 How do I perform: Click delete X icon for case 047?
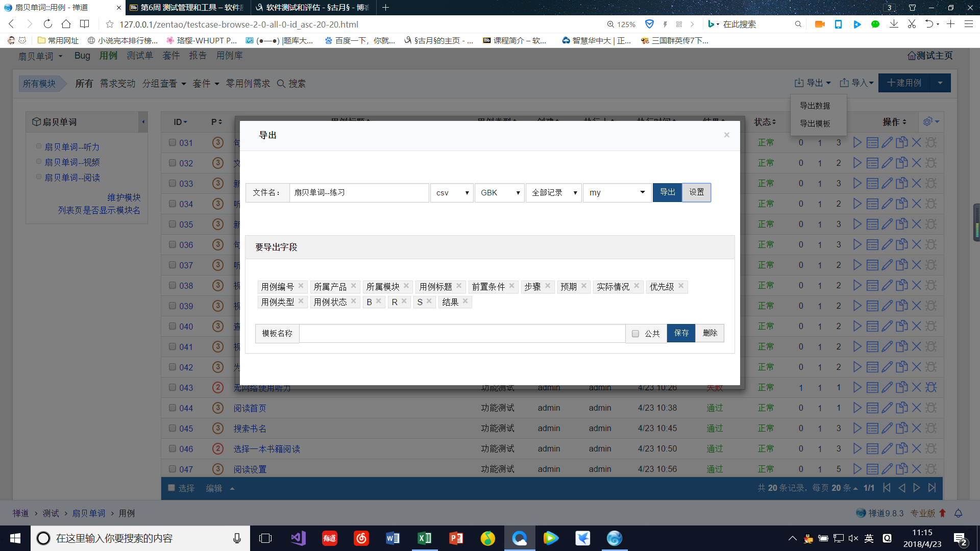917,469
